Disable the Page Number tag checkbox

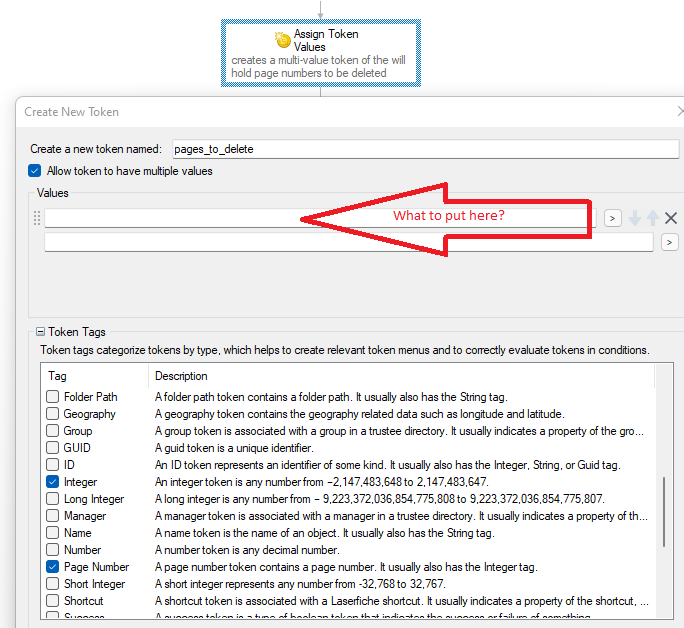52,567
